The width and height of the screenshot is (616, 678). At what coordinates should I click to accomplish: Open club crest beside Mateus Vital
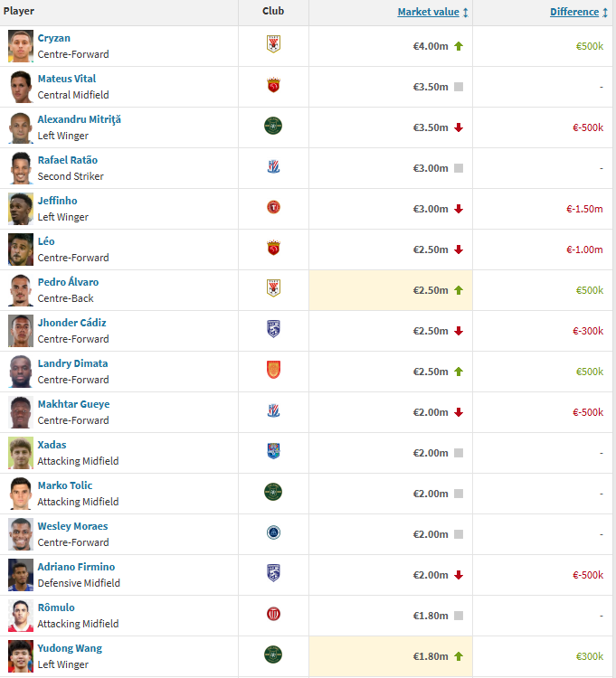[273, 85]
